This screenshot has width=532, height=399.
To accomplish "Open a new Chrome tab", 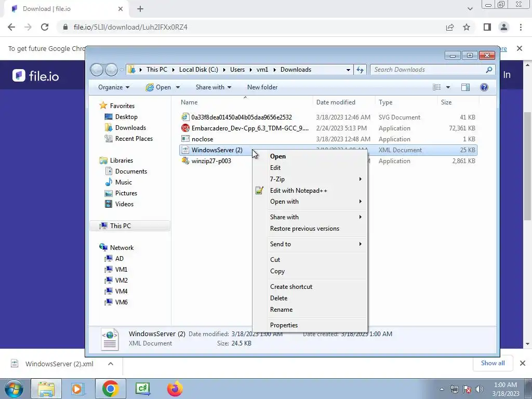I will pos(140,9).
